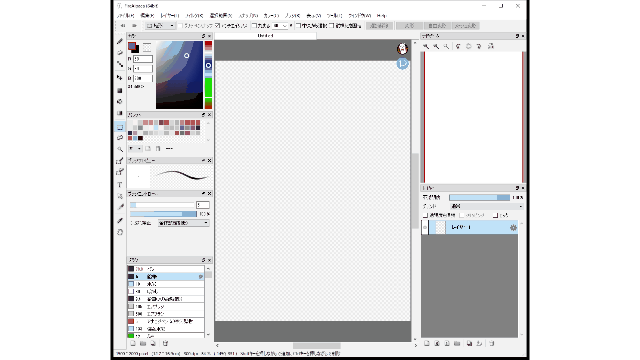Image resolution: width=640 pixels, height=360 pixels.
Task: Click the foreground color swatch
Action: click(x=132, y=46)
